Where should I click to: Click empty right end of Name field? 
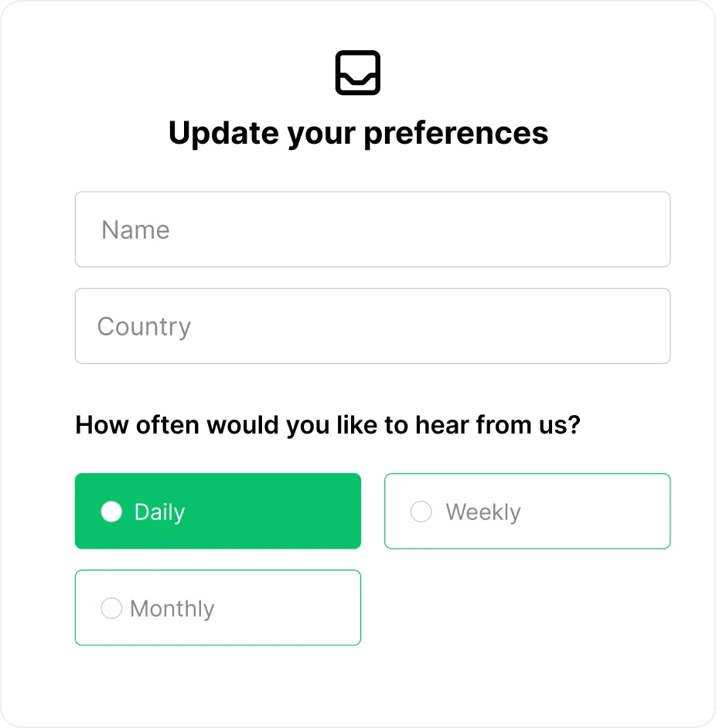click(604, 230)
